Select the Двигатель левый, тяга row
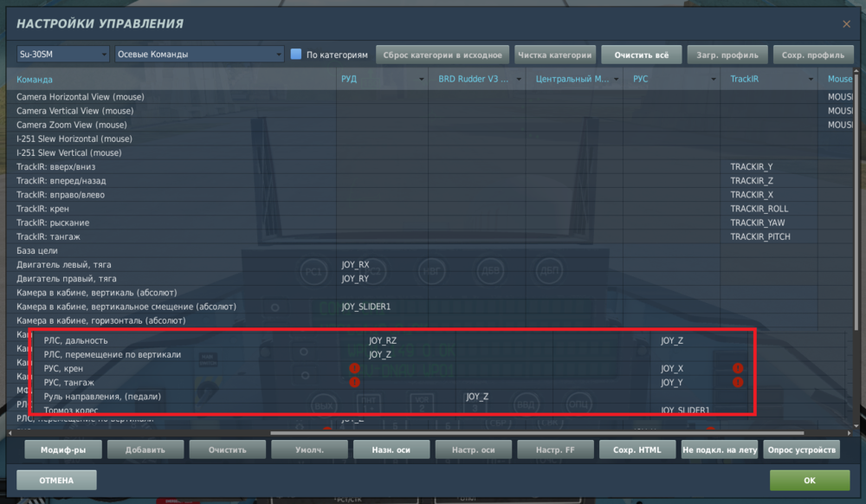 pyautogui.click(x=430, y=264)
